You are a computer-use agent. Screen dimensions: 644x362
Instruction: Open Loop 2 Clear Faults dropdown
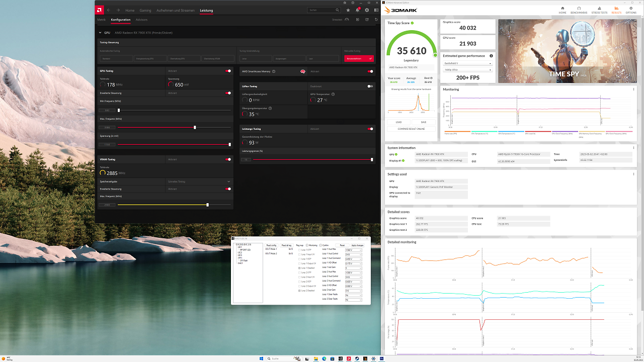coord(354,299)
